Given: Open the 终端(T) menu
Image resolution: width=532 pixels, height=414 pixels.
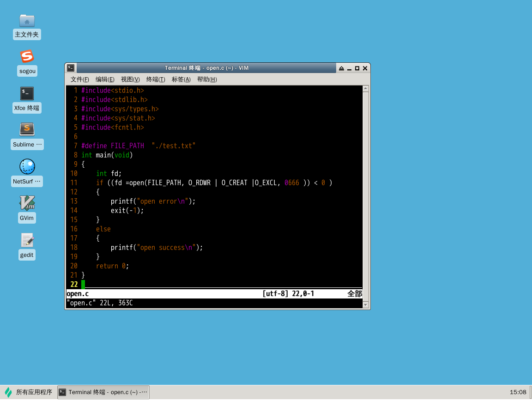Looking at the screenshot, I should coord(156,79).
